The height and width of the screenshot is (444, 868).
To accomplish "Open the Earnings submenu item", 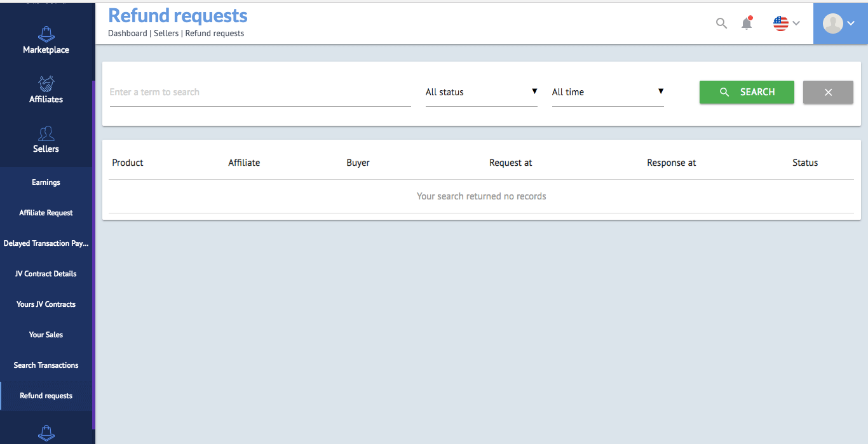I will pyautogui.click(x=46, y=182).
